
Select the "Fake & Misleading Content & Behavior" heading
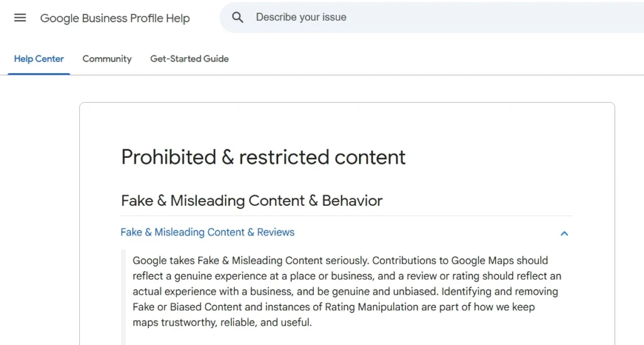[252, 201]
